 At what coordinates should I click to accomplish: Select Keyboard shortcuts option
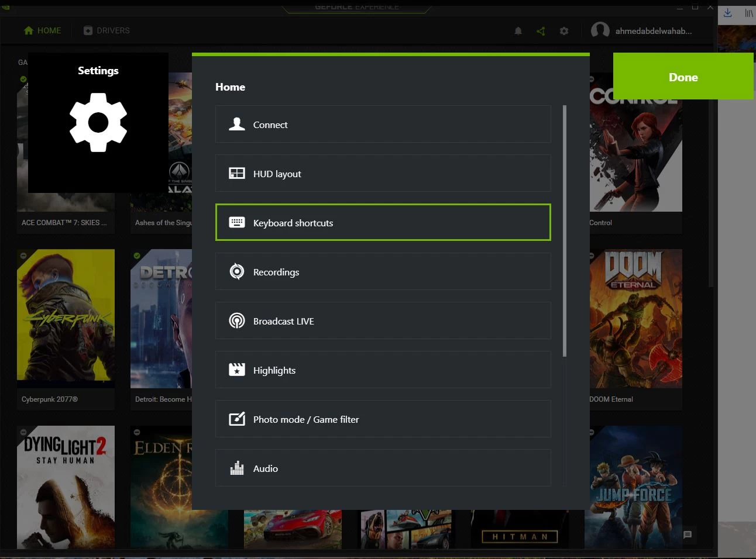point(383,222)
